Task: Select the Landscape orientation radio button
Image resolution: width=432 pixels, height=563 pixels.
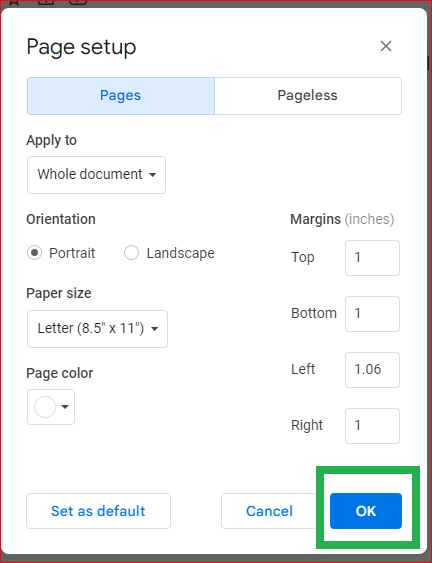Action: click(x=131, y=253)
